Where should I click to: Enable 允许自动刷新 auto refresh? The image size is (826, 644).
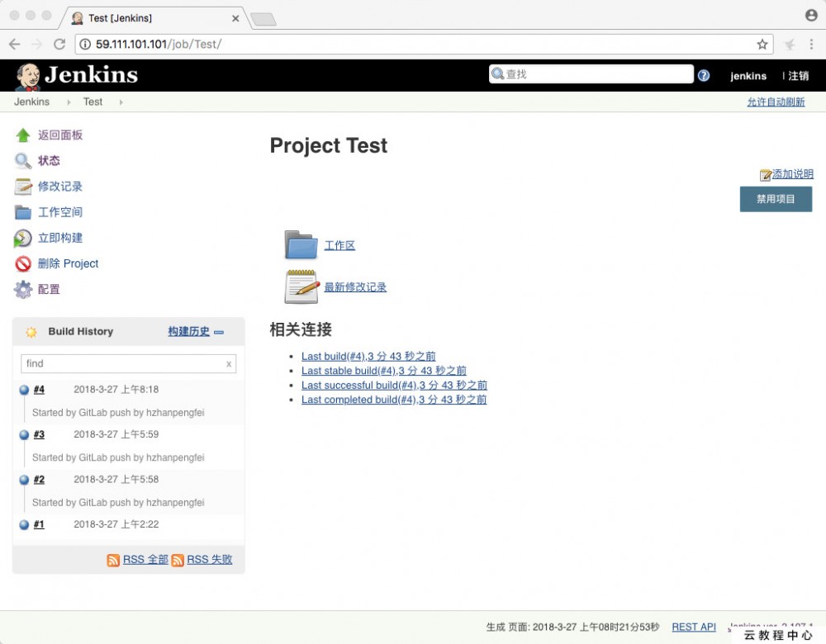click(x=775, y=102)
